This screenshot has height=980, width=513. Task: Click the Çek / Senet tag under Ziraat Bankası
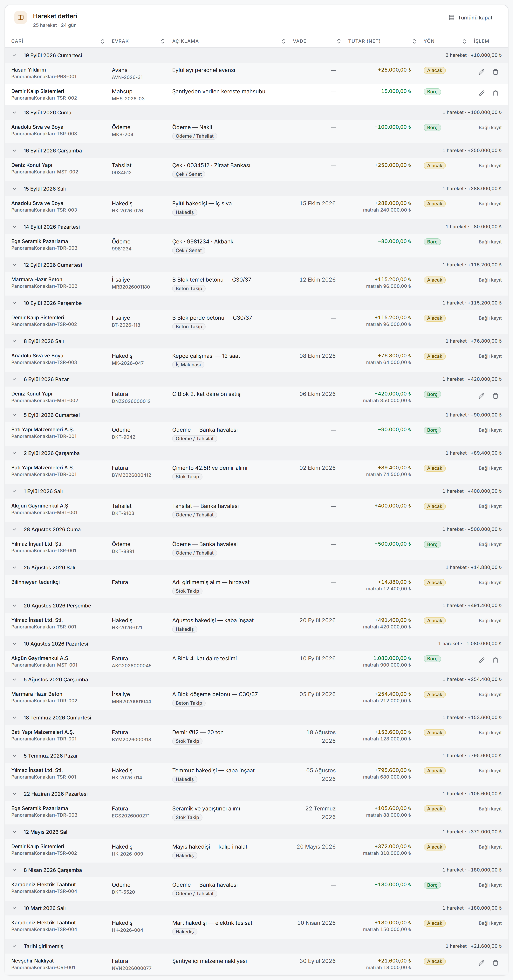[x=189, y=174]
